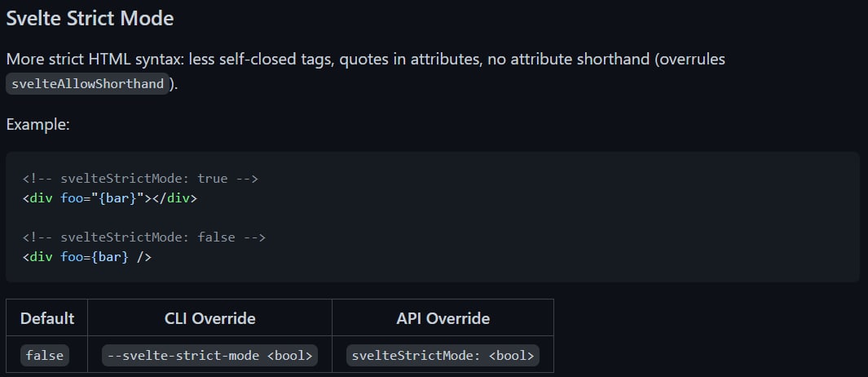Click the svelteStrictMode: true comment line

click(x=141, y=178)
